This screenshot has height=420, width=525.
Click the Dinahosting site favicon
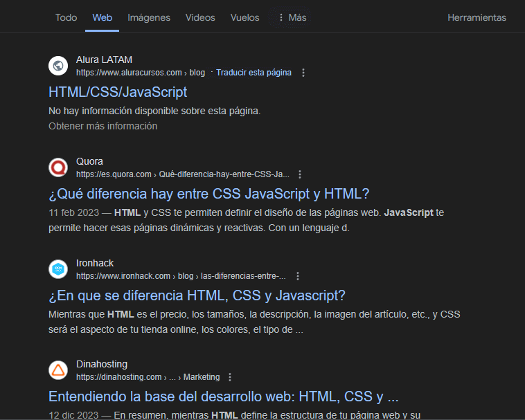click(x=58, y=370)
